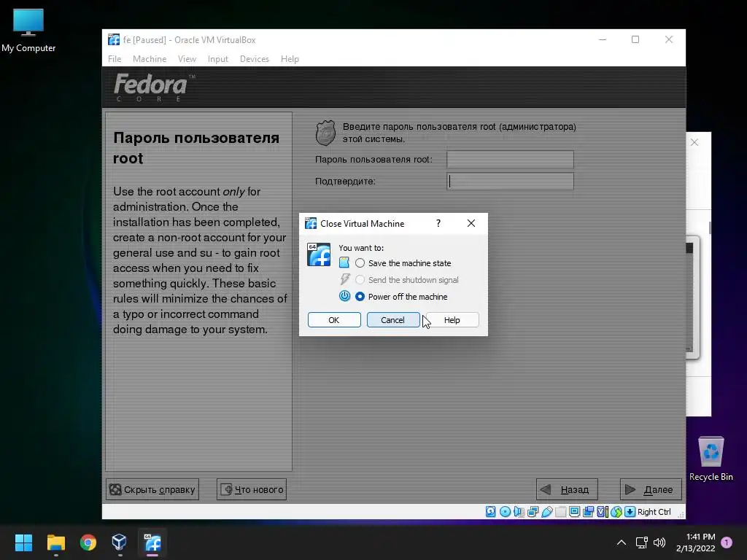Click the volume tray icon

[x=659, y=542]
